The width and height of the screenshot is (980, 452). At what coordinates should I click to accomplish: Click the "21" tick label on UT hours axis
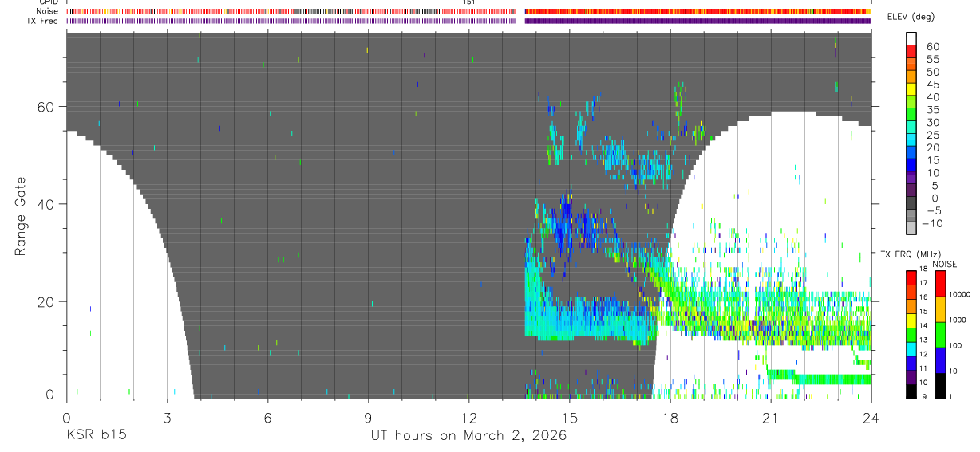pos(771,417)
